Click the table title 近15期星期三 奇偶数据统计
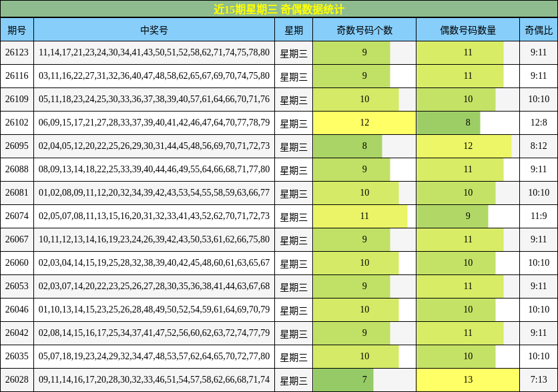558x392 pixels. 279,9
